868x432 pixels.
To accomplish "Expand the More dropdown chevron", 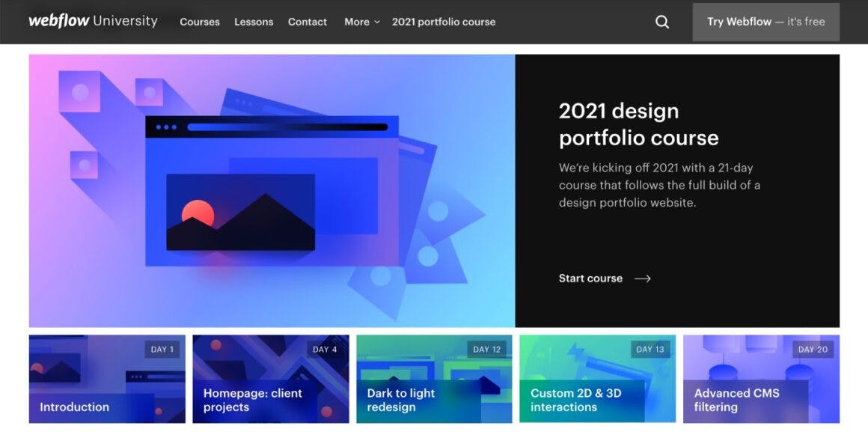I will pos(377,22).
